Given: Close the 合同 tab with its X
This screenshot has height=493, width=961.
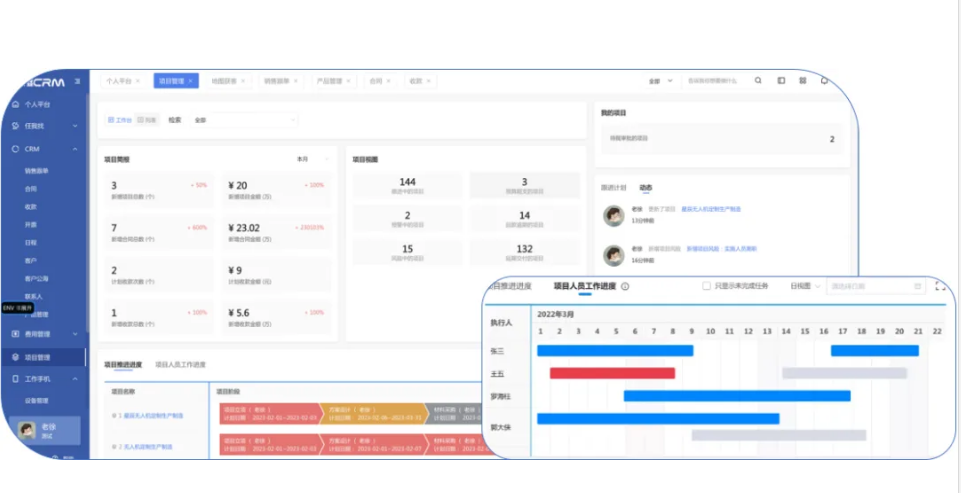Looking at the screenshot, I should [389, 81].
